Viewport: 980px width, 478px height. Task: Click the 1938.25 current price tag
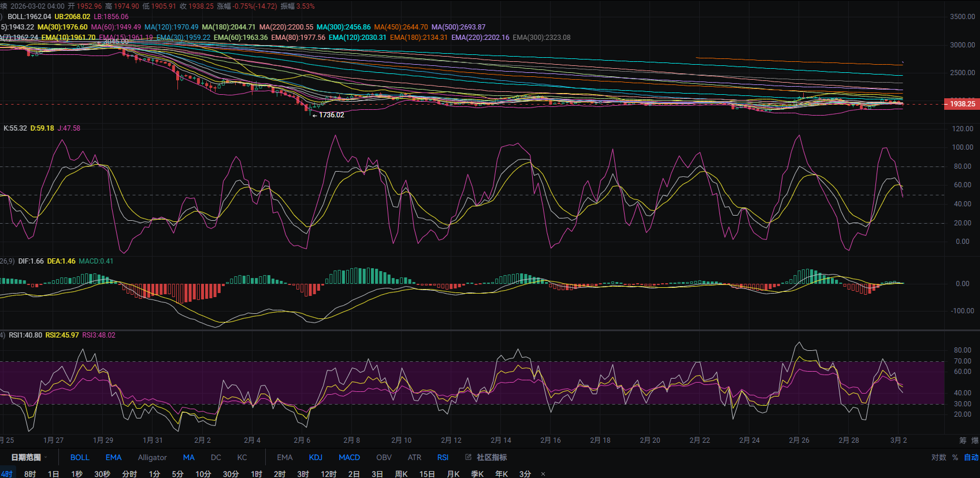[x=962, y=104]
